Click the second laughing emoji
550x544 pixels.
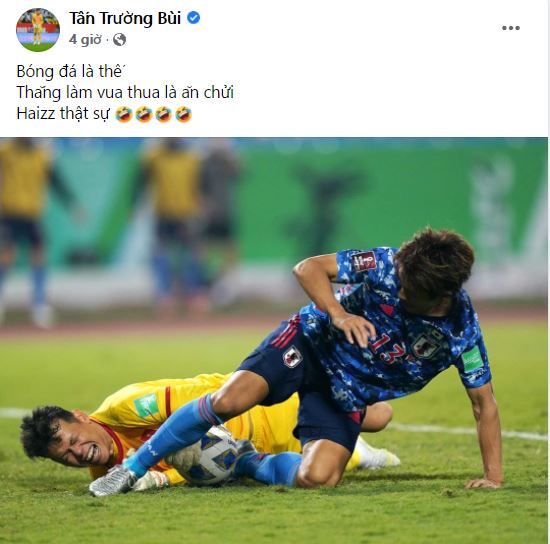pyautogui.click(x=144, y=114)
